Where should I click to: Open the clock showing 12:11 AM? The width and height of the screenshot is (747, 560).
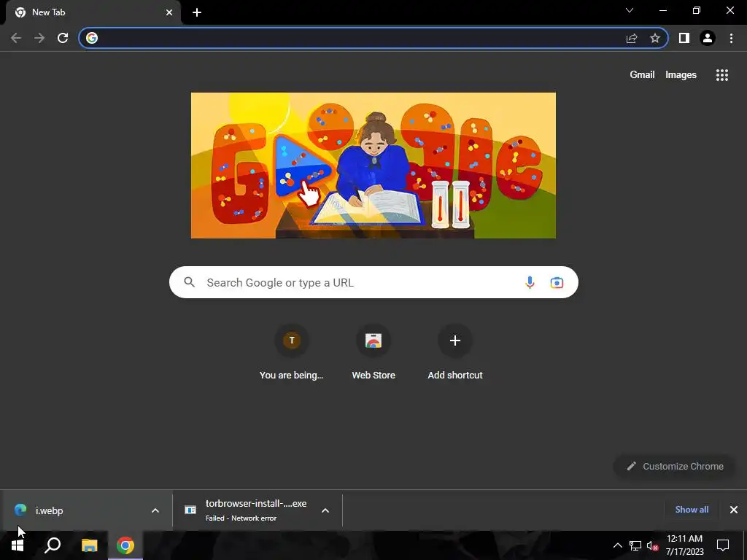click(x=684, y=545)
